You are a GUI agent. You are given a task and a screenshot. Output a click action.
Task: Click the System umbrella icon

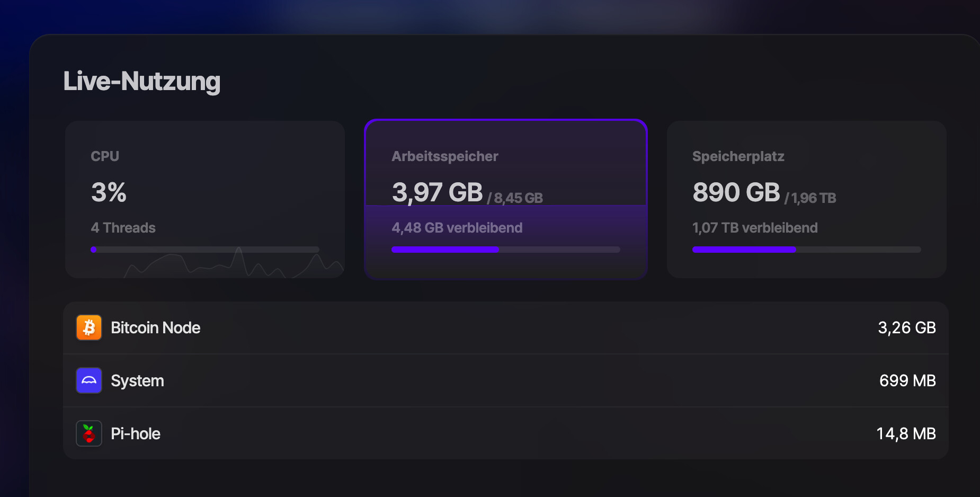click(89, 380)
